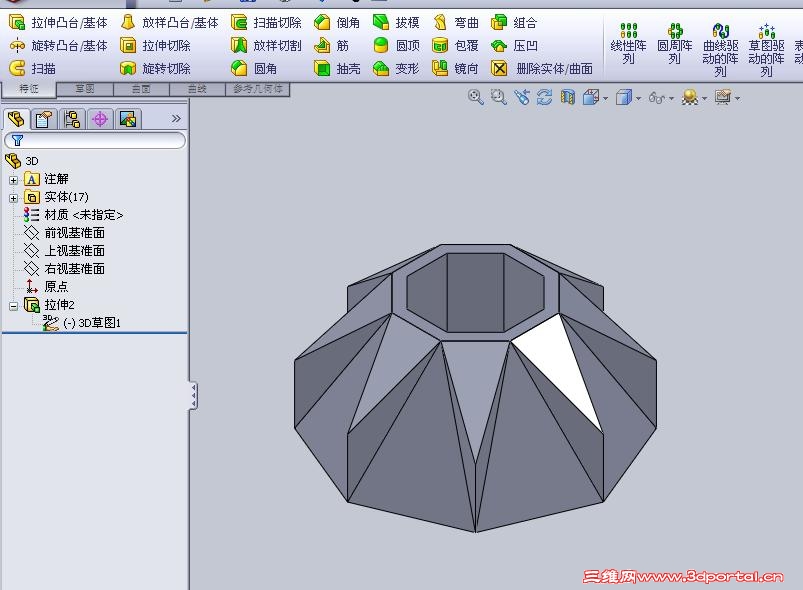Viewport: 803px width, 590px height.
Task: Expand the 注解 annotations node
Action: pyautogui.click(x=13, y=180)
